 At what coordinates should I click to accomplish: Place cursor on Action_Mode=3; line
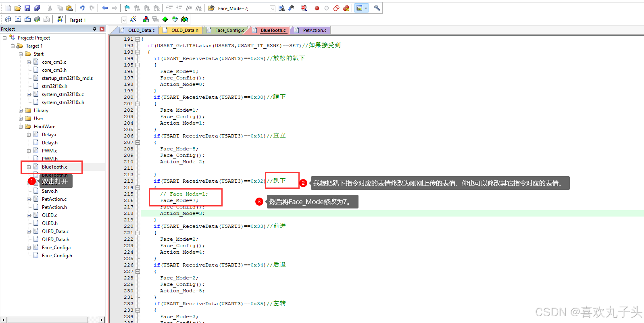[182, 213]
